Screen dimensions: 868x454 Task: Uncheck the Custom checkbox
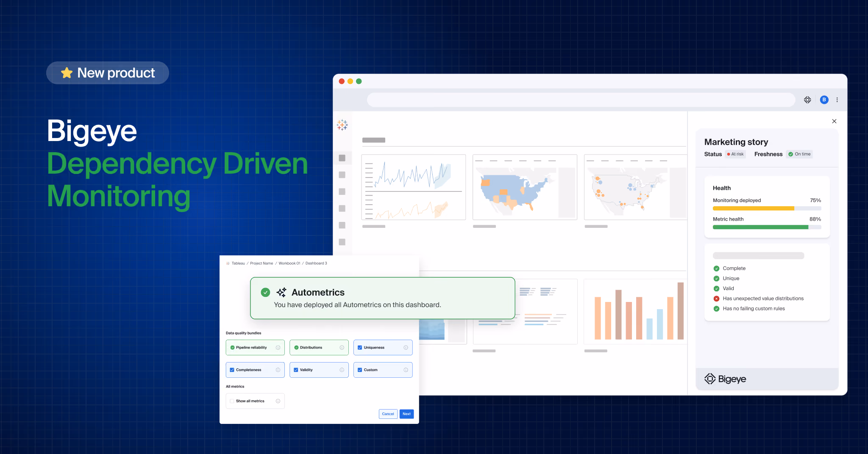360,370
